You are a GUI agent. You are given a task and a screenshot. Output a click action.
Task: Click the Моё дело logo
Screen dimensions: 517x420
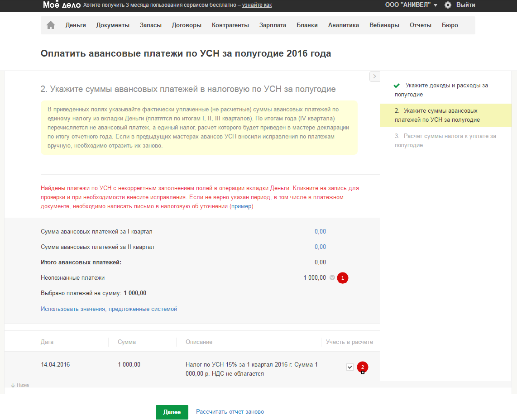62,5
